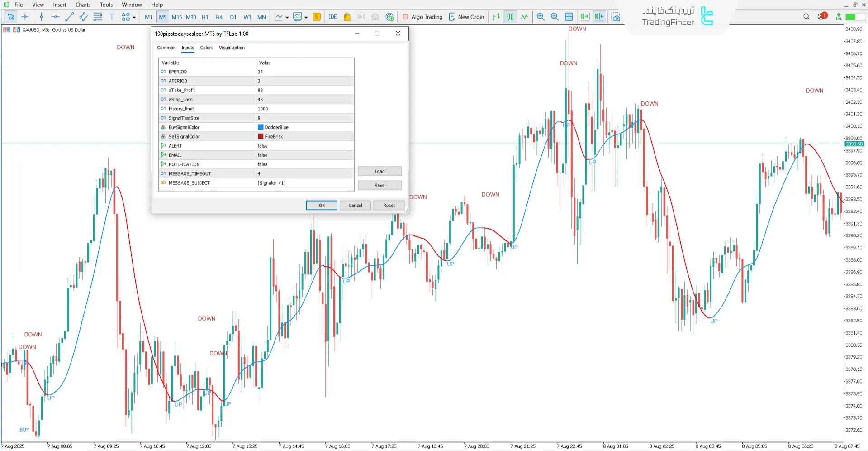The height and width of the screenshot is (451, 868).
Task: Select the Text annotation tool
Action: (112, 17)
